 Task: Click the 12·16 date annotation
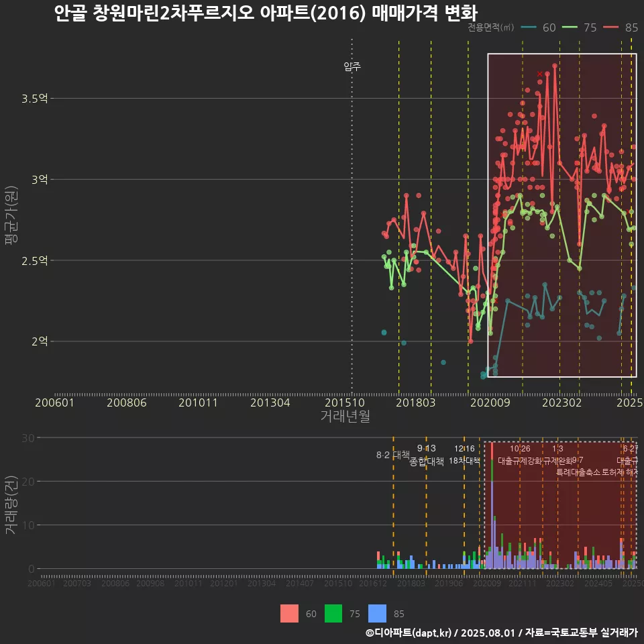[x=464, y=449]
